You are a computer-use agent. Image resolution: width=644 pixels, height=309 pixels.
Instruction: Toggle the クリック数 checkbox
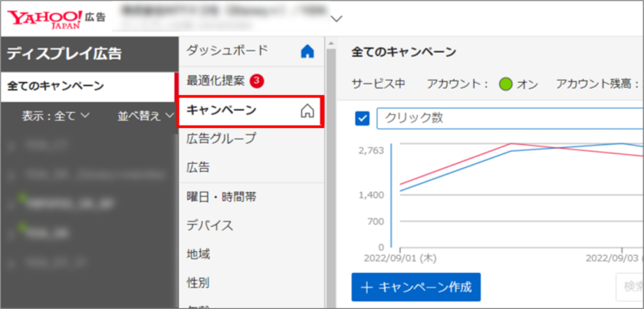[x=363, y=118]
